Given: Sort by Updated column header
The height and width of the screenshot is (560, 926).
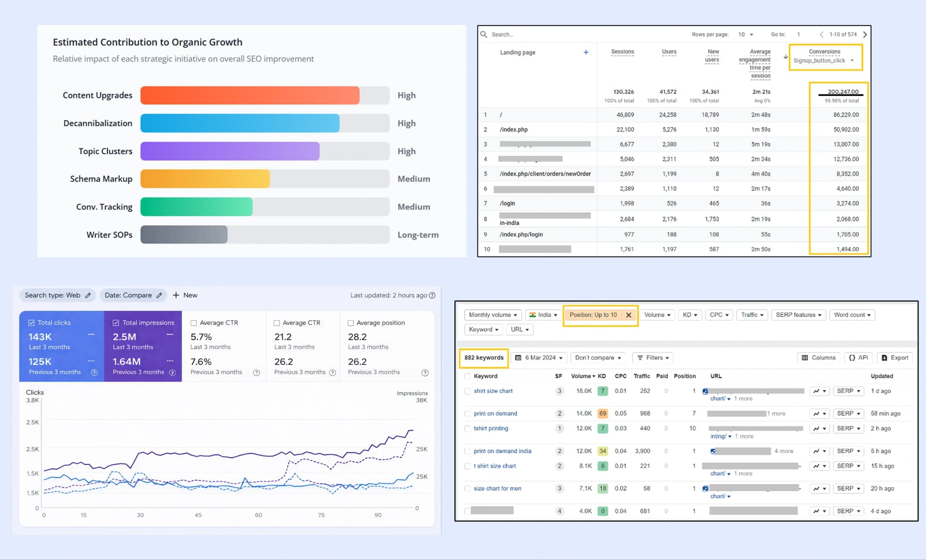Looking at the screenshot, I should [882, 376].
